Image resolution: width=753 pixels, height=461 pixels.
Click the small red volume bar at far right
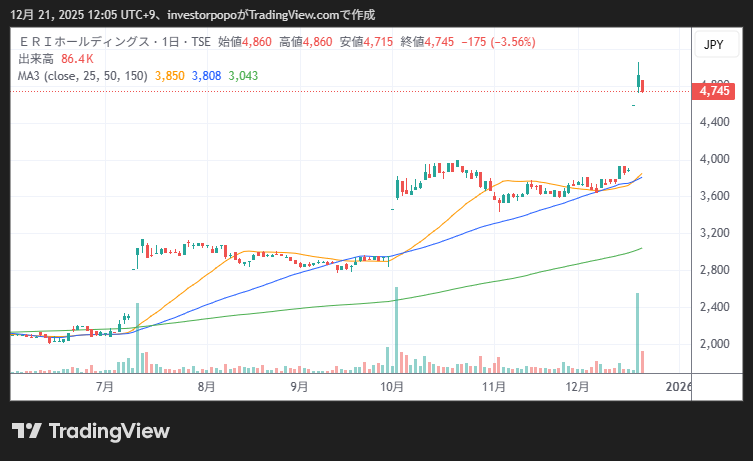pyautogui.click(x=643, y=362)
